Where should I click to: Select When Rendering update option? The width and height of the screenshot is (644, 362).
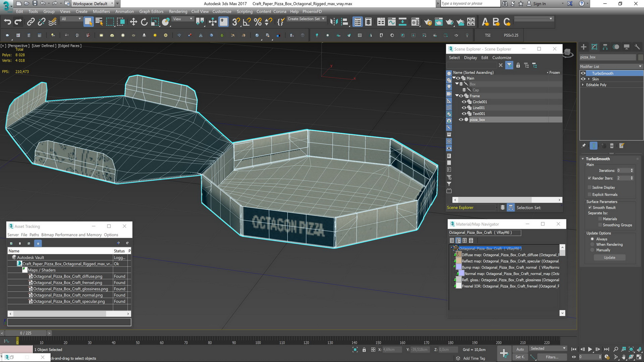pos(592,245)
